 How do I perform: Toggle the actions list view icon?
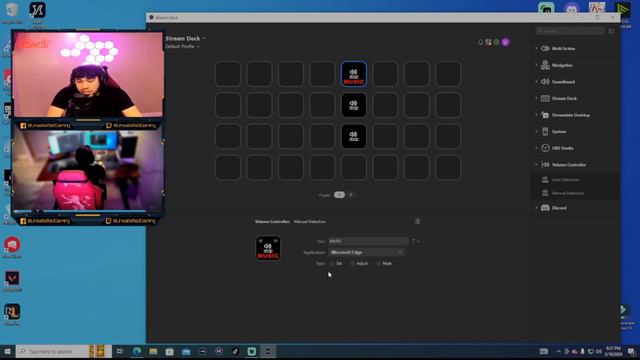[x=611, y=31]
